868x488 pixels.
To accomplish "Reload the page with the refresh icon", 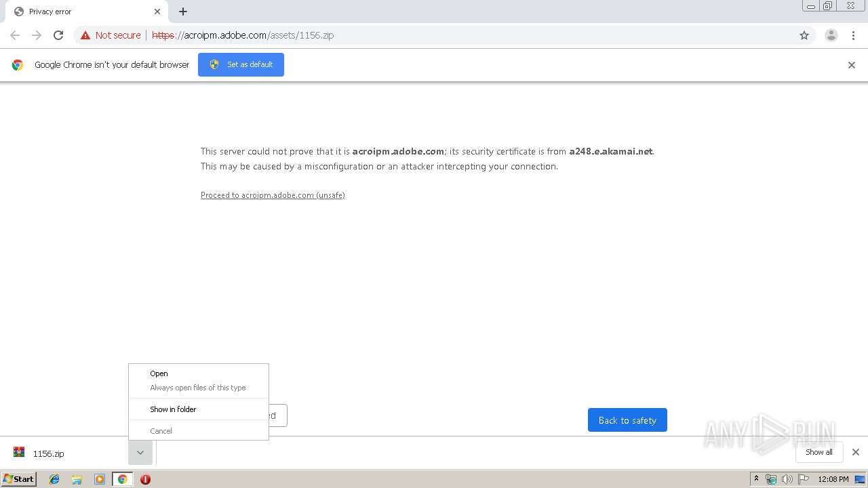I will 58,35.
